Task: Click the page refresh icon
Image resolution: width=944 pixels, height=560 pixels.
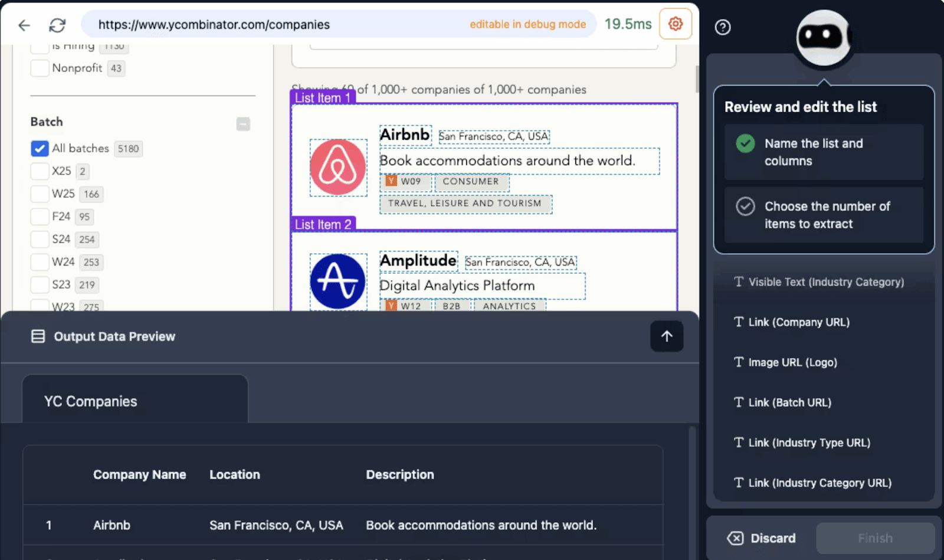Action: (57, 25)
